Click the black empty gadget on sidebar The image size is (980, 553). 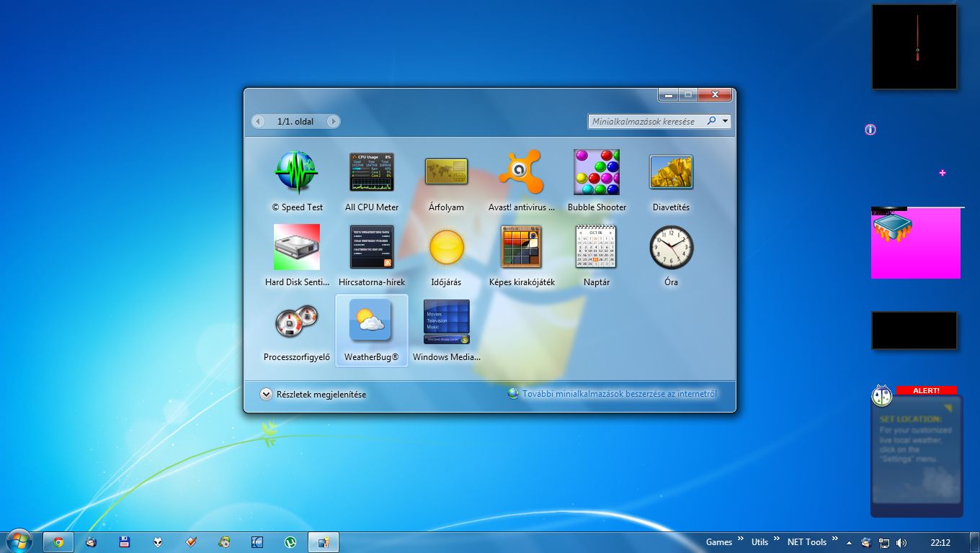[x=914, y=331]
